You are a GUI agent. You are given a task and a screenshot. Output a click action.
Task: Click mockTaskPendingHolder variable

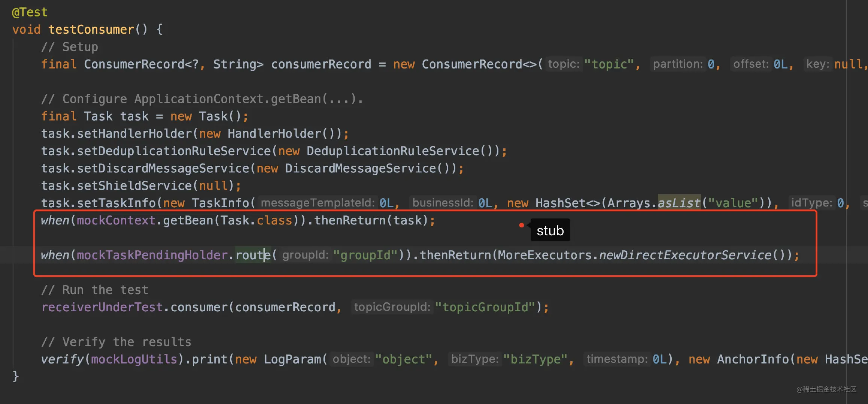coord(152,255)
